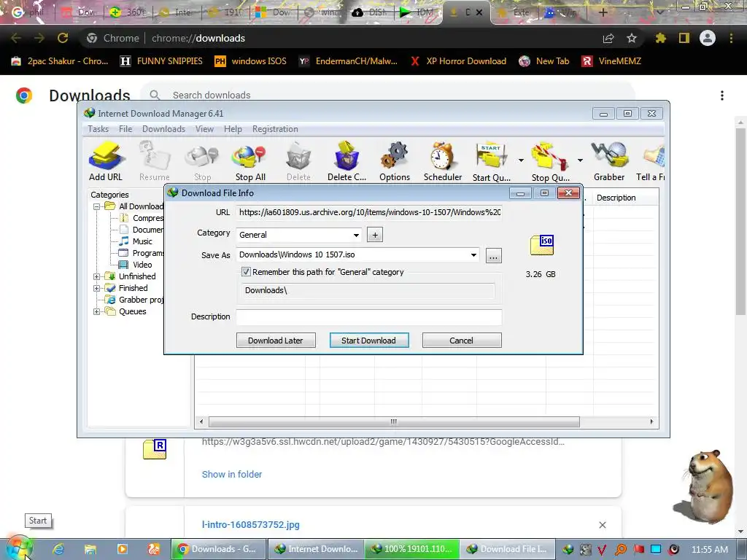Open the Save As path dropdown arrow
The width and height of the screenshot is (747, 560).
(x=473, y=254)
